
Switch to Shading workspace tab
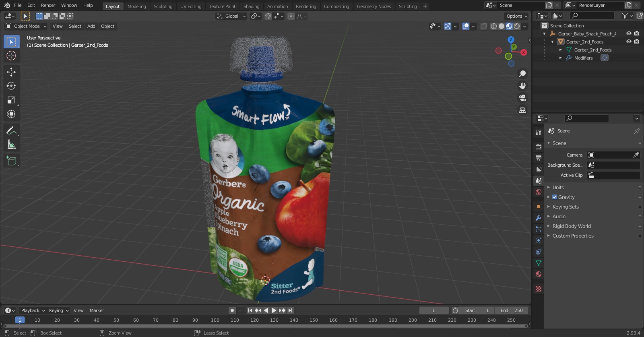point(251,6)
